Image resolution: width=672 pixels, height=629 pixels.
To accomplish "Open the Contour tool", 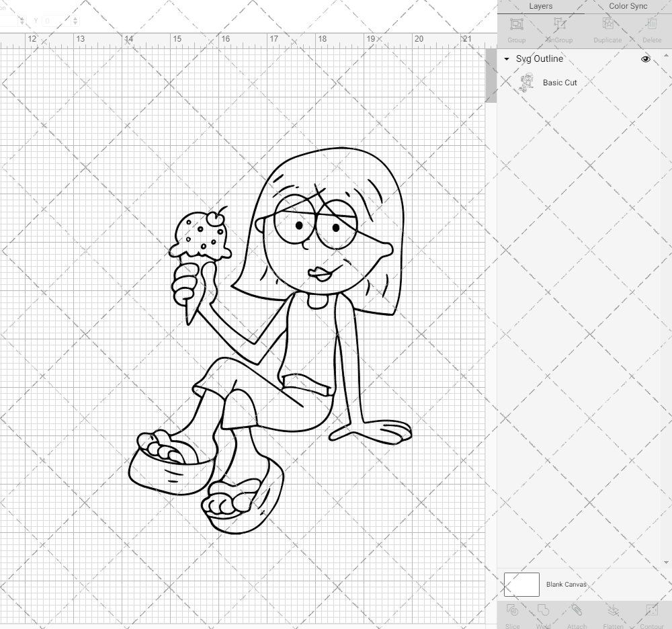I will click(651, 610).
